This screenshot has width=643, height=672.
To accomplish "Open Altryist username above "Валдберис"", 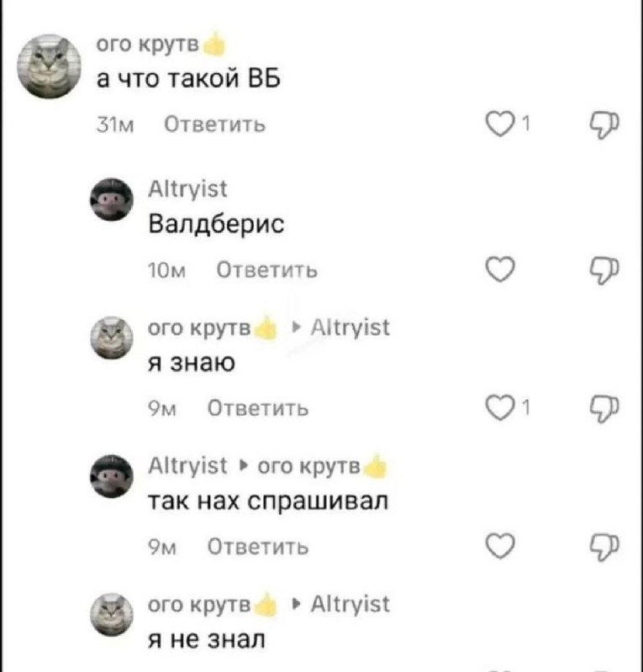I will tap(187, 189).
